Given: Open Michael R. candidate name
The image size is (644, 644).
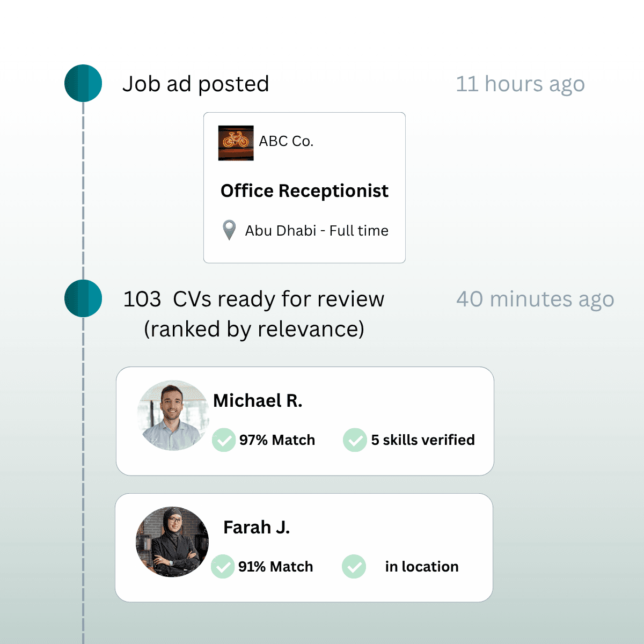Looking at the screenshot, I should coord(258,401).
